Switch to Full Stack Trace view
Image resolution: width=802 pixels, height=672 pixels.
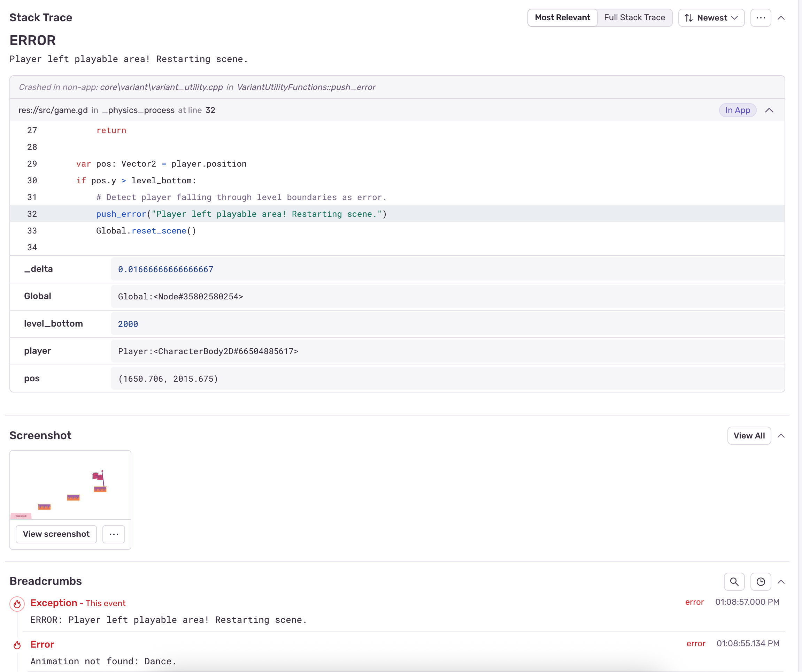[x=634, y=17]
